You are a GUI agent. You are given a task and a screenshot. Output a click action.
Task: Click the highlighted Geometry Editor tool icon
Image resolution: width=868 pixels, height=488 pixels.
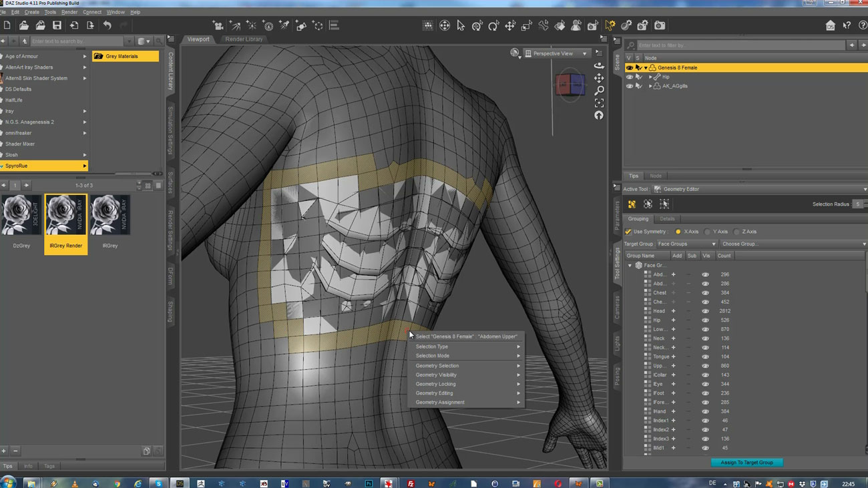[610, 25]
